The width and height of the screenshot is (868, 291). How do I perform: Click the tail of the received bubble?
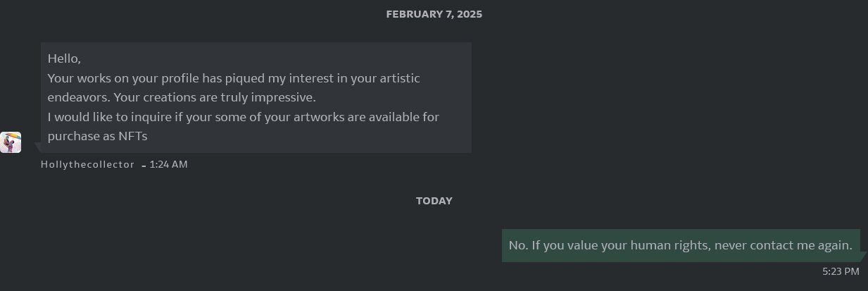[x=38, y=148]
